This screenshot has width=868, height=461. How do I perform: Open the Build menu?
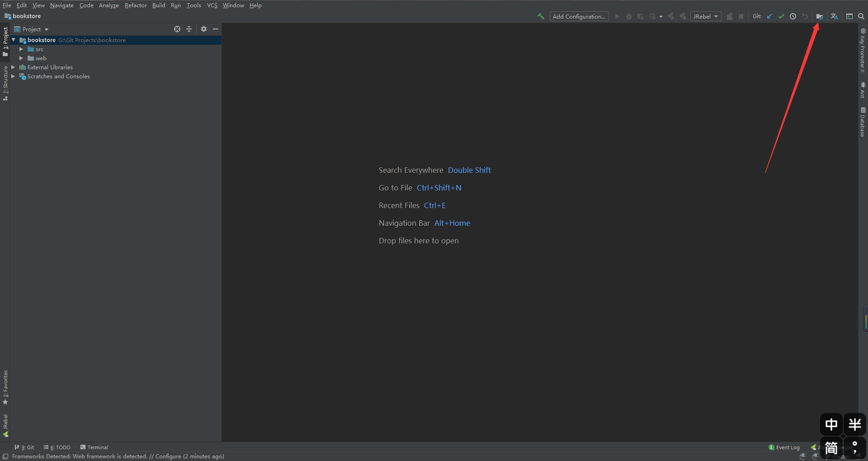coord(159,5)
